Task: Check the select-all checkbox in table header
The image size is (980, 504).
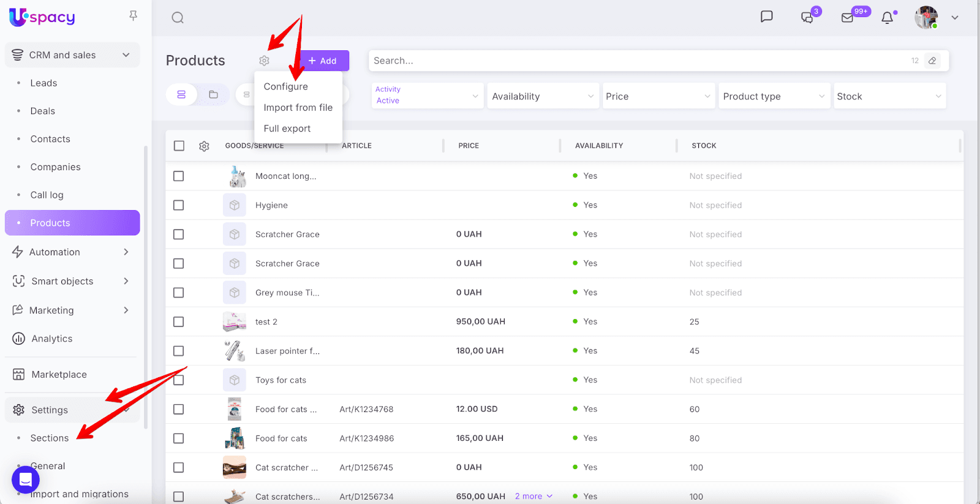Action: (178, 146)
